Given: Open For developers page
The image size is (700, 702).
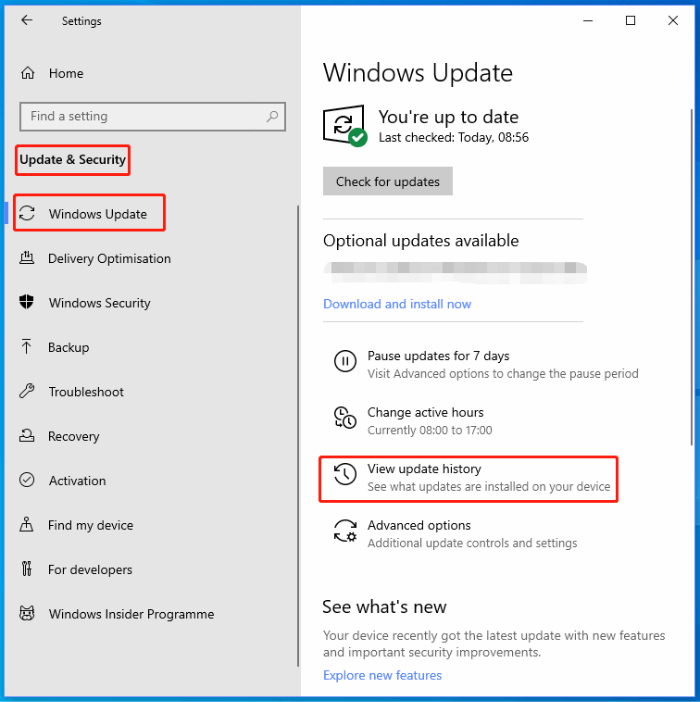Looking at the screenshot, I should pos(90,569).
